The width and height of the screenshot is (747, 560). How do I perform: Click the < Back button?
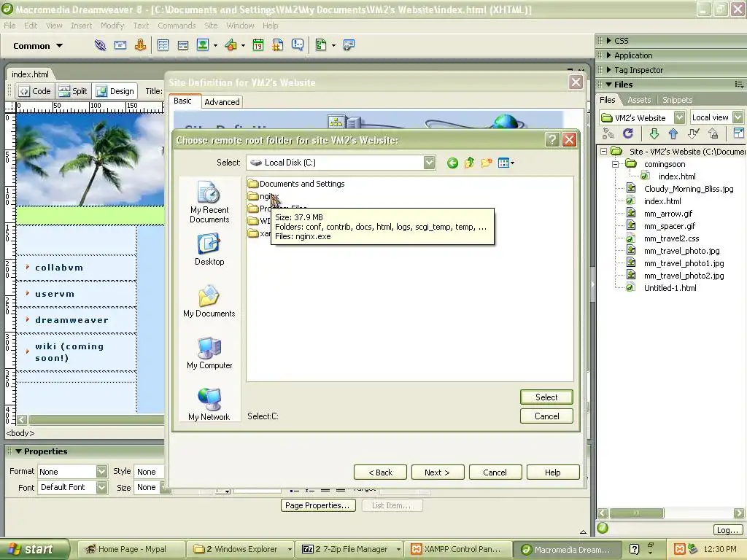[x=380, y=472]
